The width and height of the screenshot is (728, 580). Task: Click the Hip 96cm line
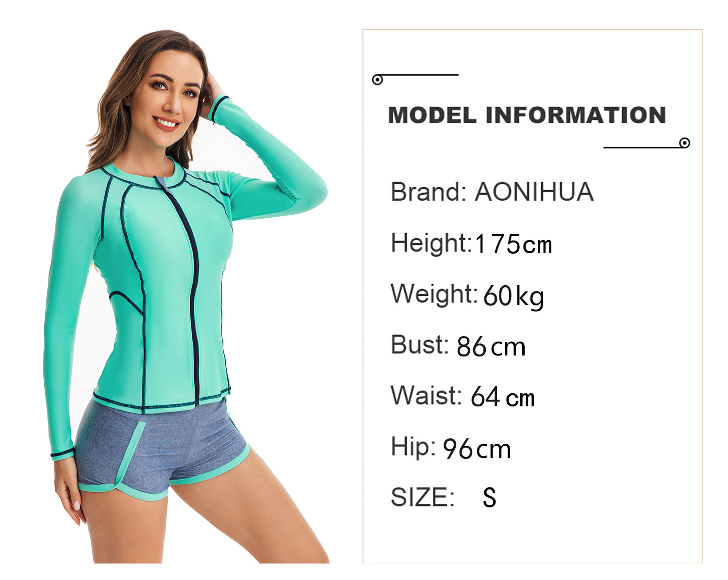click(451, 448)
